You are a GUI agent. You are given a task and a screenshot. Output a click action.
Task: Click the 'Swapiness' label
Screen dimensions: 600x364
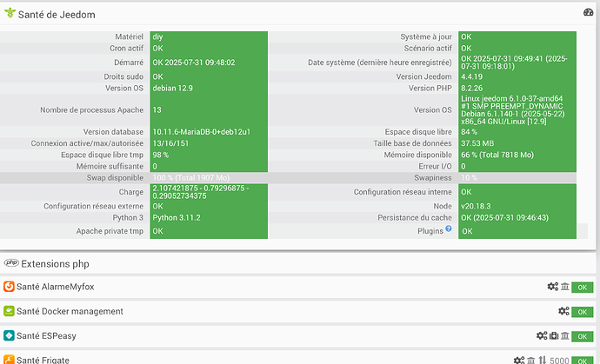pyautogui.click(x=432, y=177)
